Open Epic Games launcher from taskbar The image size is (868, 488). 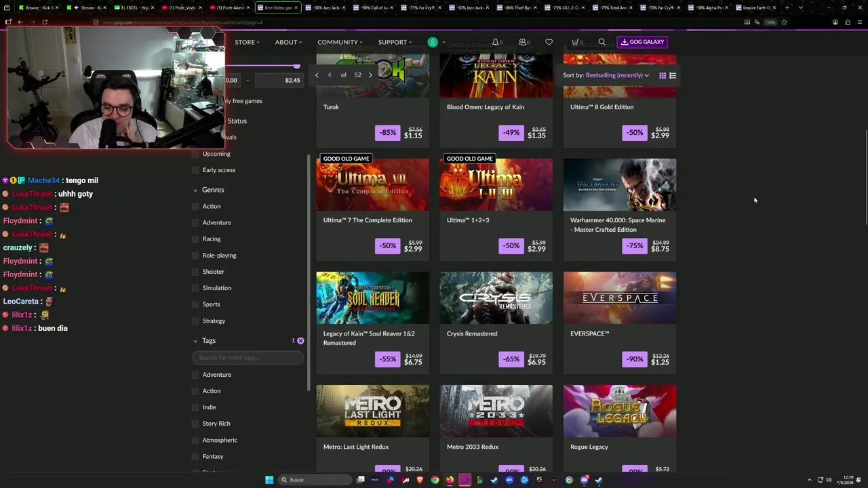point(539,480)
